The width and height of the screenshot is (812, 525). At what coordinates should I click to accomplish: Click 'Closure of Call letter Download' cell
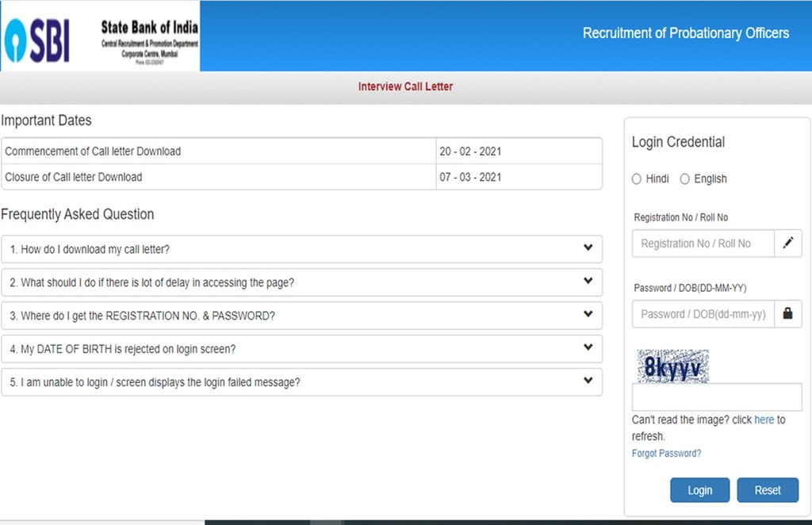[x=219, y=177]
